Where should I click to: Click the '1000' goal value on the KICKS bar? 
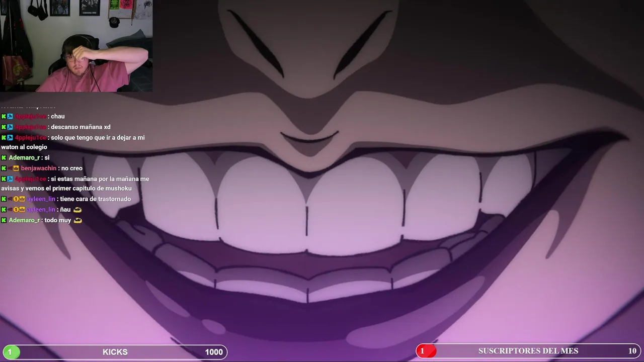pyautogui.click(x=214, y=352)
